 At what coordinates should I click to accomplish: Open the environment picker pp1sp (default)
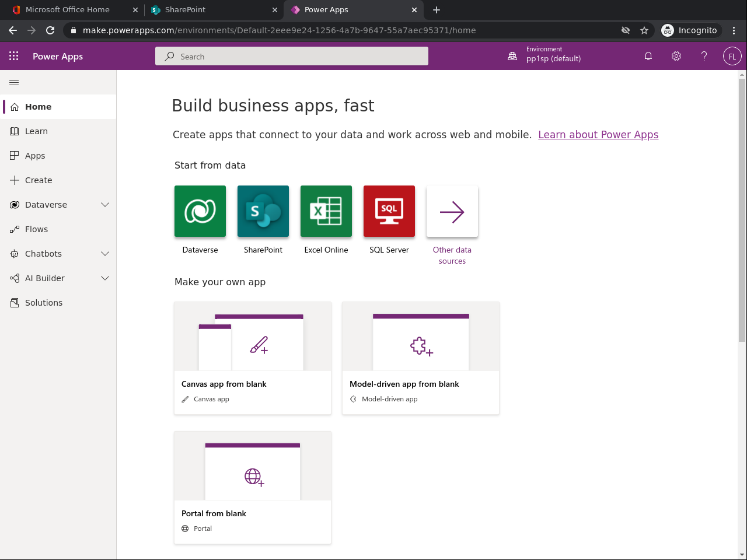pyautogui.click(x=546, y=56)
